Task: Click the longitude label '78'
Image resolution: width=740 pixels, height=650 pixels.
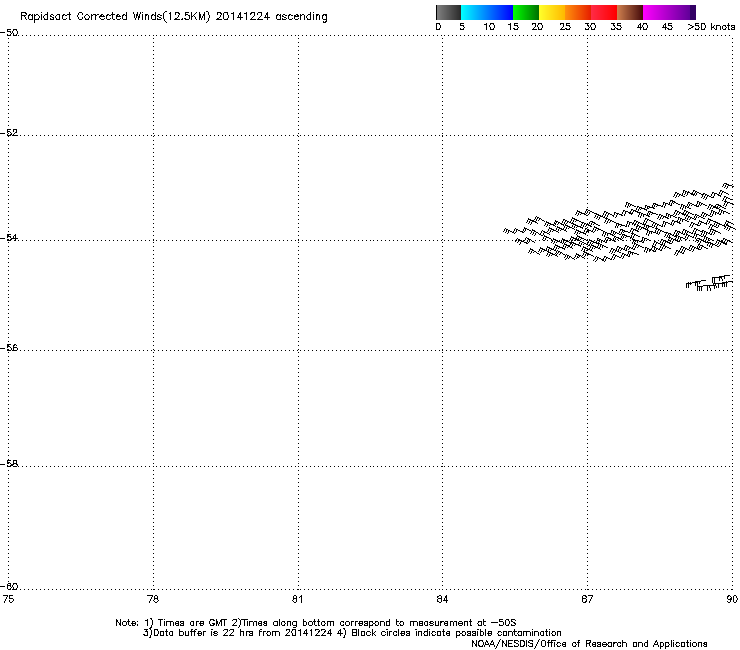Action: [153, 599]
